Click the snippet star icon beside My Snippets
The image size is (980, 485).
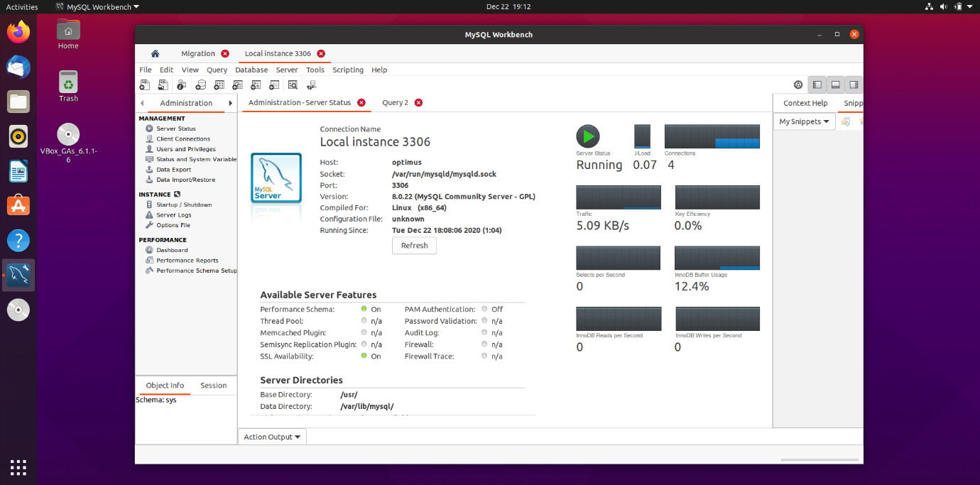point(845,121)
